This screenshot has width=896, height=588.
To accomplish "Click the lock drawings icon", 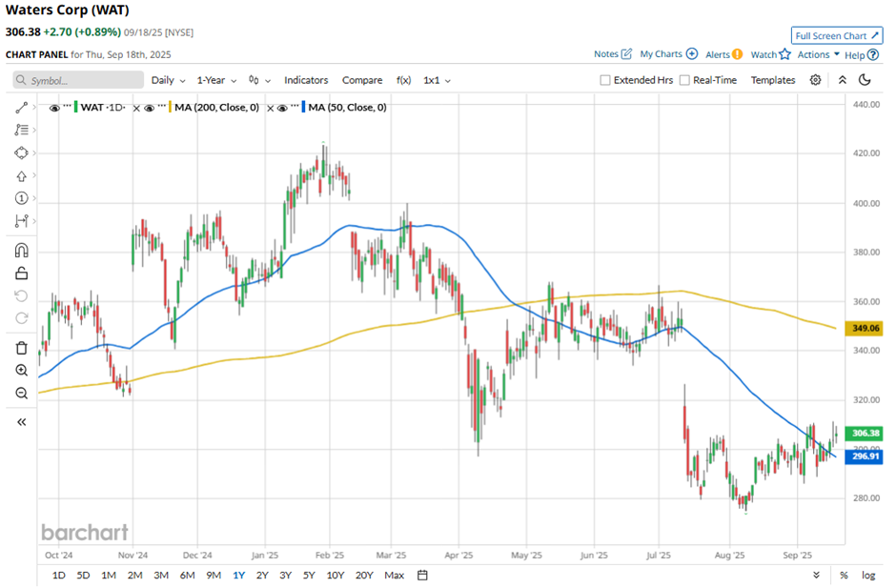I will pyautogui.click(x=21, y=274).
